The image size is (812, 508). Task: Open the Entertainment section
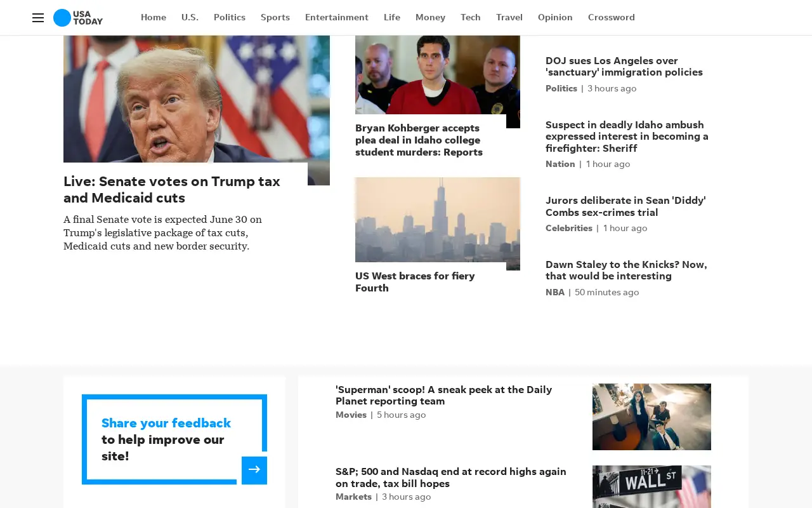(x=337, y=17)
